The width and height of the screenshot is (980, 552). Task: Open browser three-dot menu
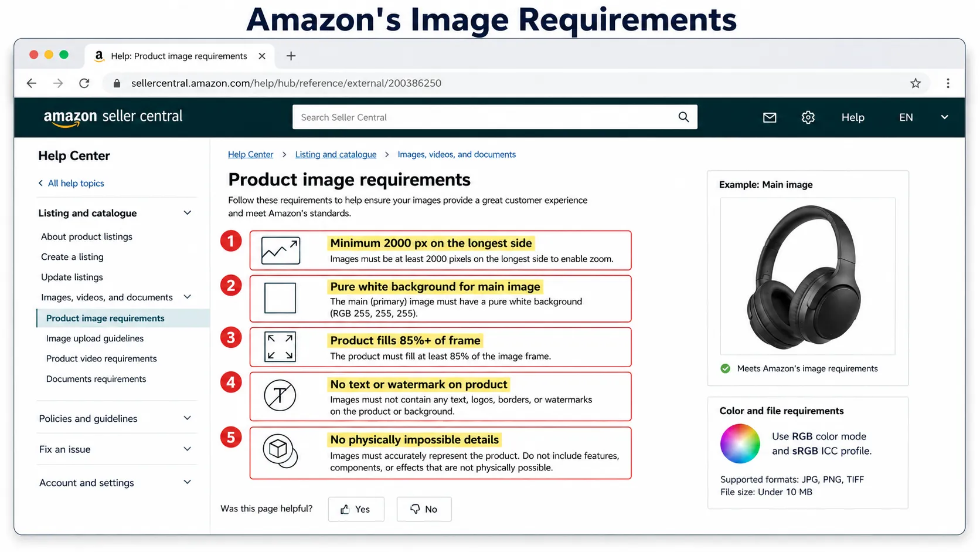tap(948, 83)
